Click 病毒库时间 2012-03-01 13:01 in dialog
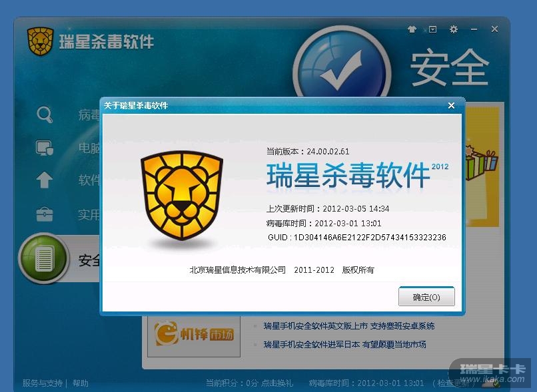The height and width of the screenshot is (392, 537). 324,224
